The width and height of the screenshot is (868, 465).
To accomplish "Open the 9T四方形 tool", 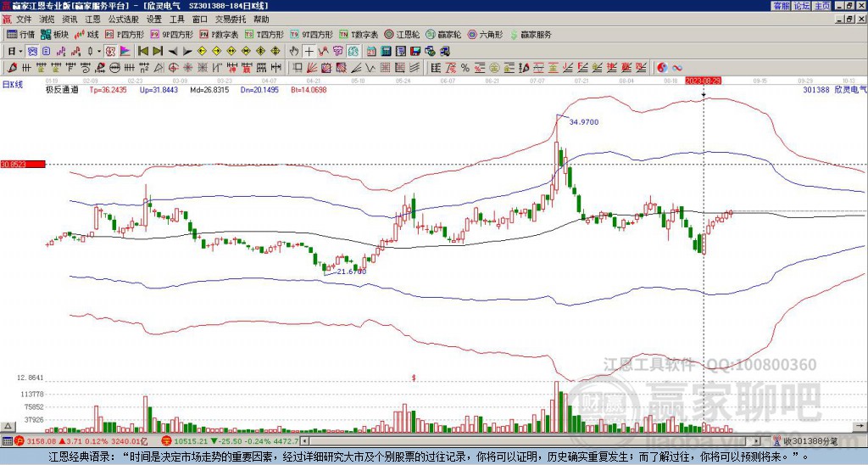I will coord(312,35).
